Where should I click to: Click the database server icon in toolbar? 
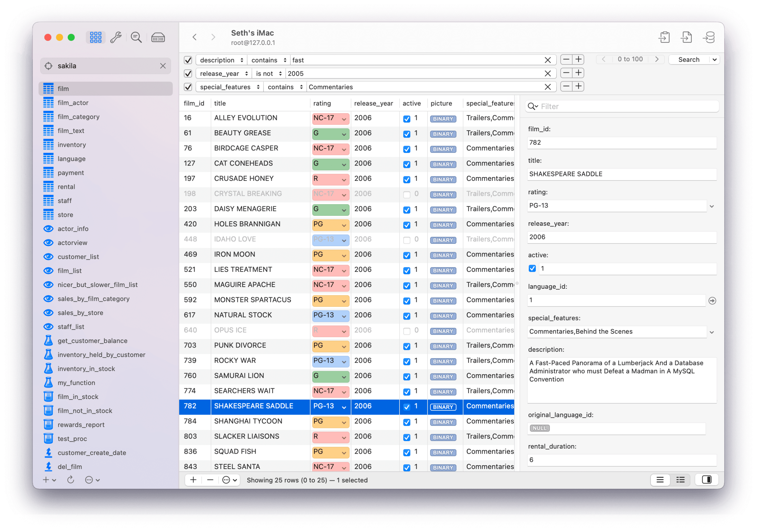coord(158,37)
